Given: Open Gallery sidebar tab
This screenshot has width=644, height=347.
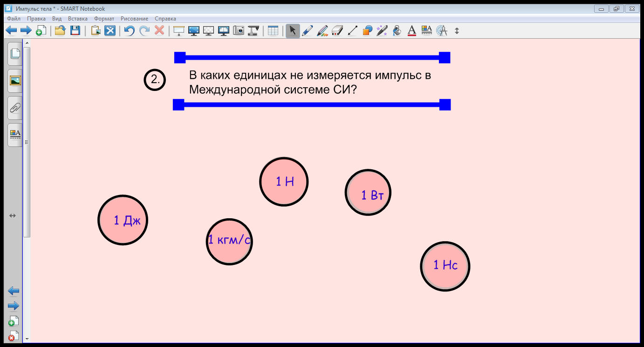Looking at the screenshot, I should [x=15, y=81].
